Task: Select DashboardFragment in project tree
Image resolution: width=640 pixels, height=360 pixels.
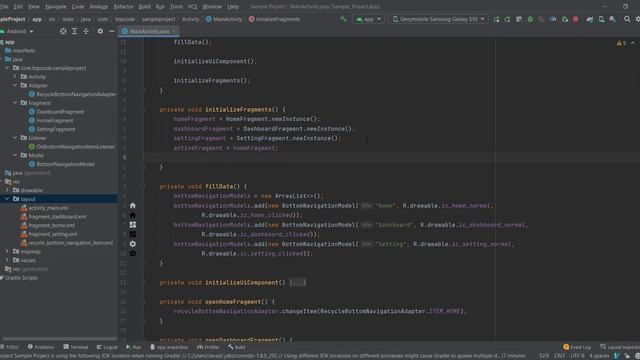Action: (56, 112)
